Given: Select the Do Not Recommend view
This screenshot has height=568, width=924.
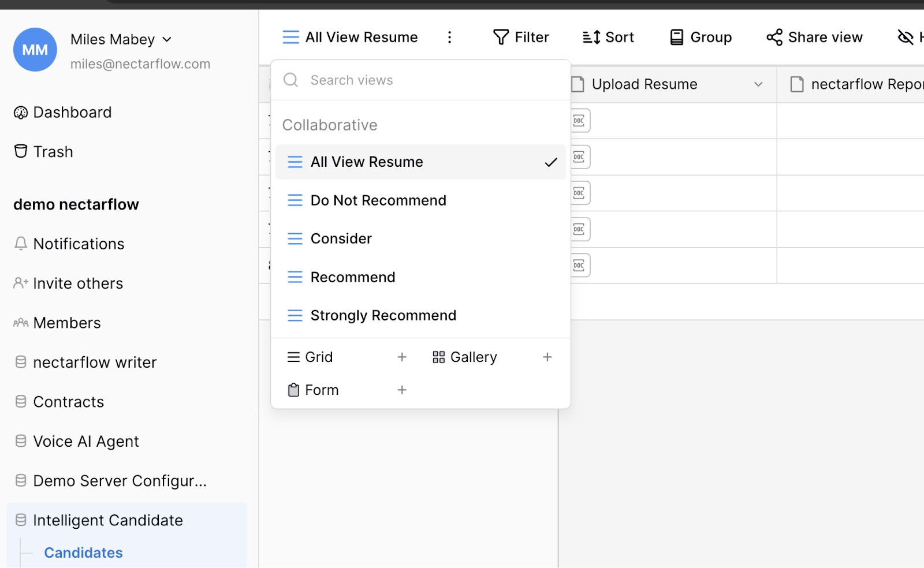Looking at the screenshot, I should [x=378, y=200].
